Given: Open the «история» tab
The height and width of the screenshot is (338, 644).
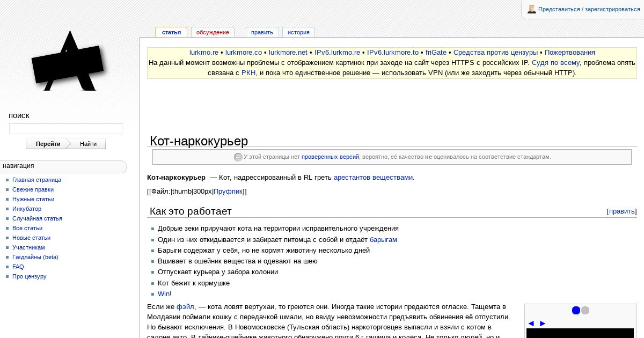Looking at the screenshot, I should [298, 32].
